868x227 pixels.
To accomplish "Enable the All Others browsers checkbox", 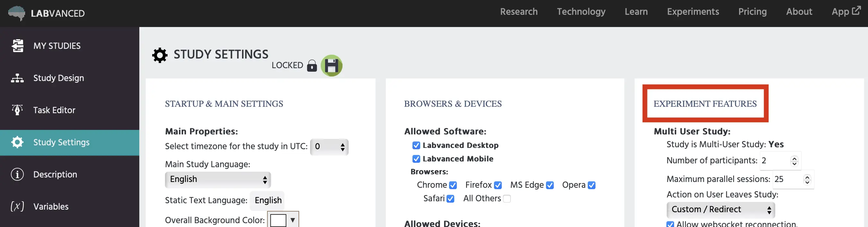I will pyautogui.click(x=507, y=199).
